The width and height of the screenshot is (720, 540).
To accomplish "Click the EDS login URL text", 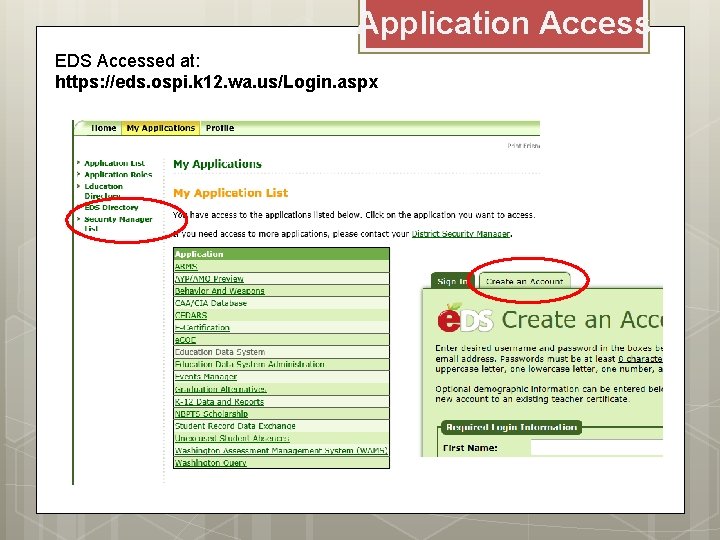I will point(216,82).
